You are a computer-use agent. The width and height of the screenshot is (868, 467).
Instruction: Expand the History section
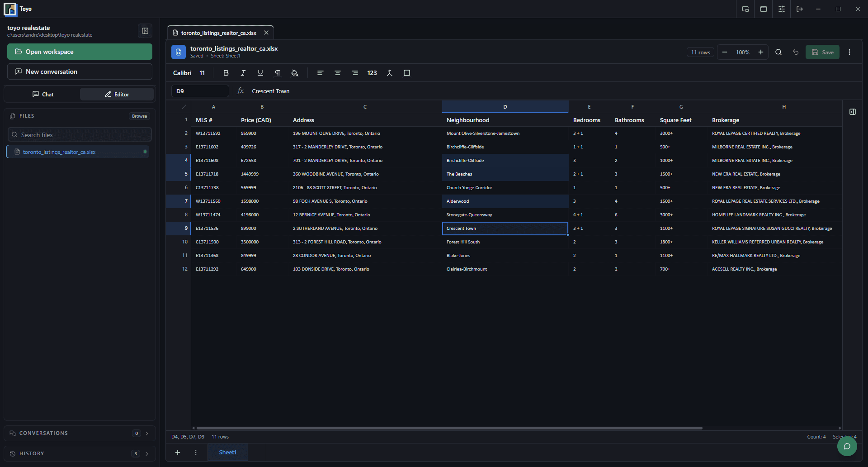[x=80, y=453]
